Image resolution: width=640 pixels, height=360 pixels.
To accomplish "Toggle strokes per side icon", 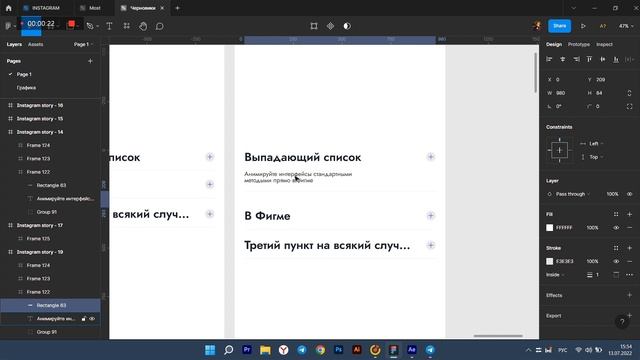I will click(616, 275).
